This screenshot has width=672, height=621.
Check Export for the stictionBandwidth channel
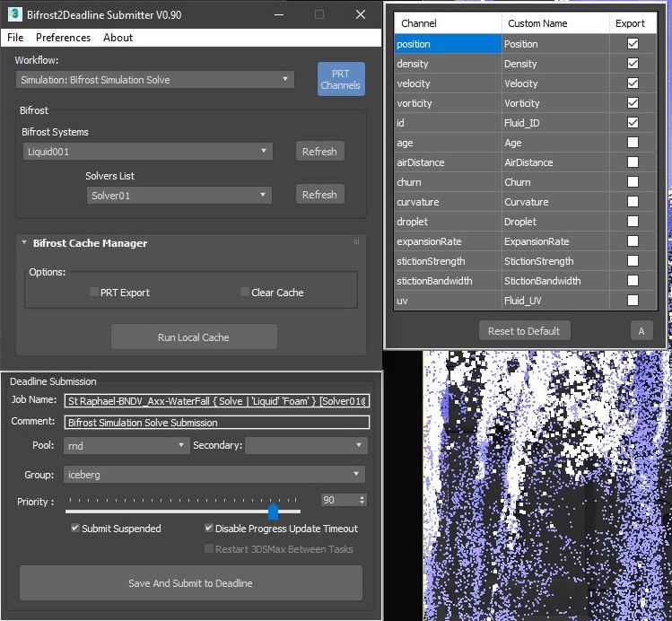click(633, 280)
